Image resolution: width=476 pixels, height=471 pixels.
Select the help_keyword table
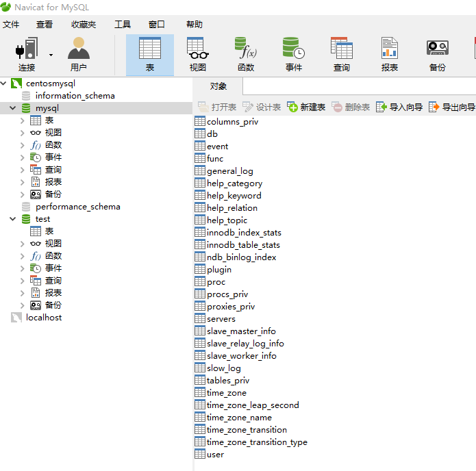(234, 195)
